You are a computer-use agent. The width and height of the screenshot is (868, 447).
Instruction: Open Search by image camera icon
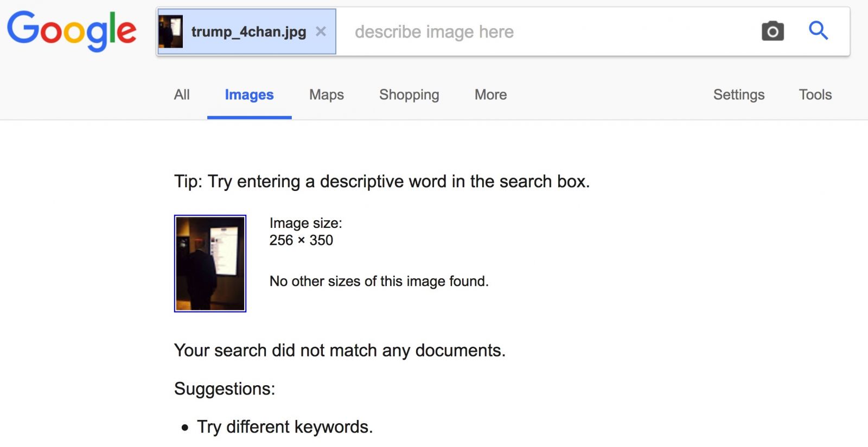(773, 31)
